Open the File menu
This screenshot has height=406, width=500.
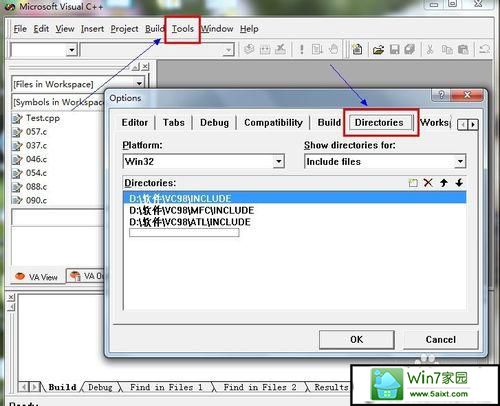(x=20, y=29)
